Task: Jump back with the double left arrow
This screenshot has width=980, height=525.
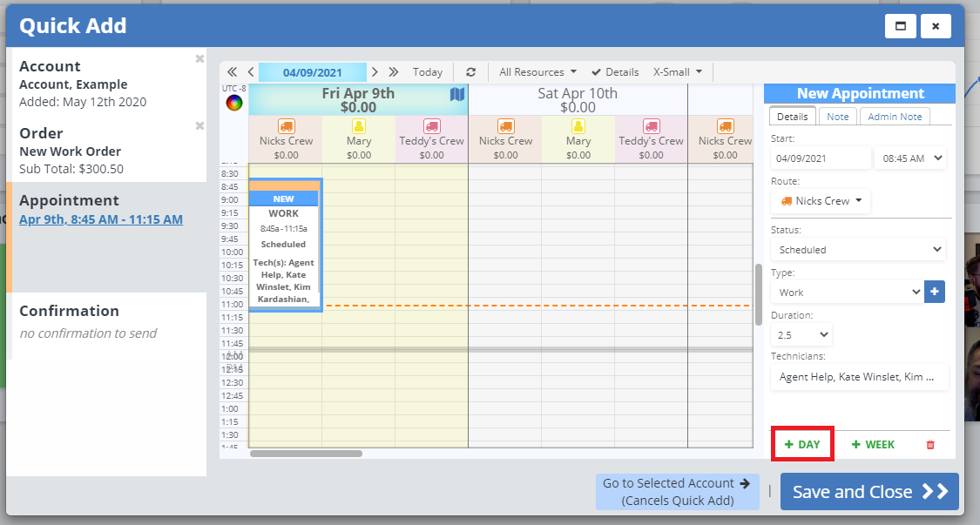Action: pyautogui.click(x=232, y=72)
